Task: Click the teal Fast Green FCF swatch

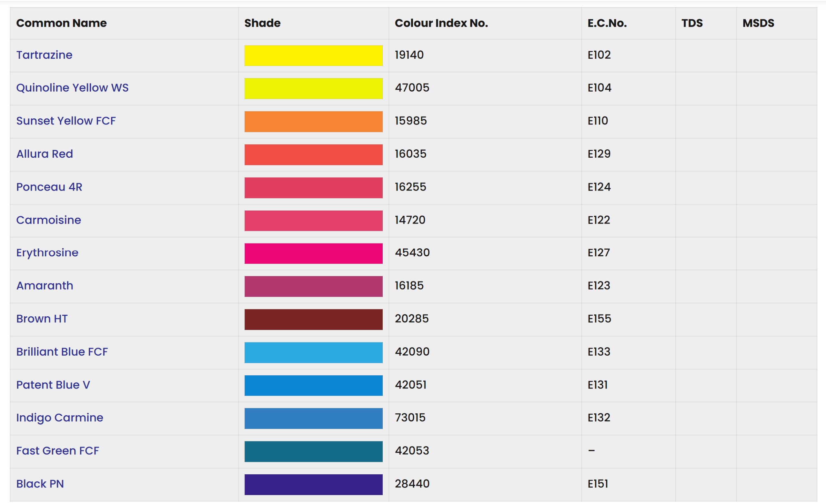Action: (x=313, y=452)
